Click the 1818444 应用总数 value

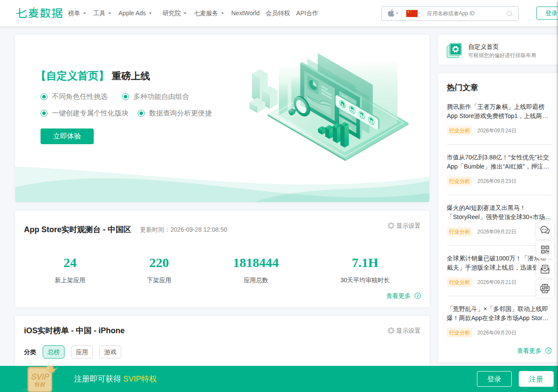256,263
